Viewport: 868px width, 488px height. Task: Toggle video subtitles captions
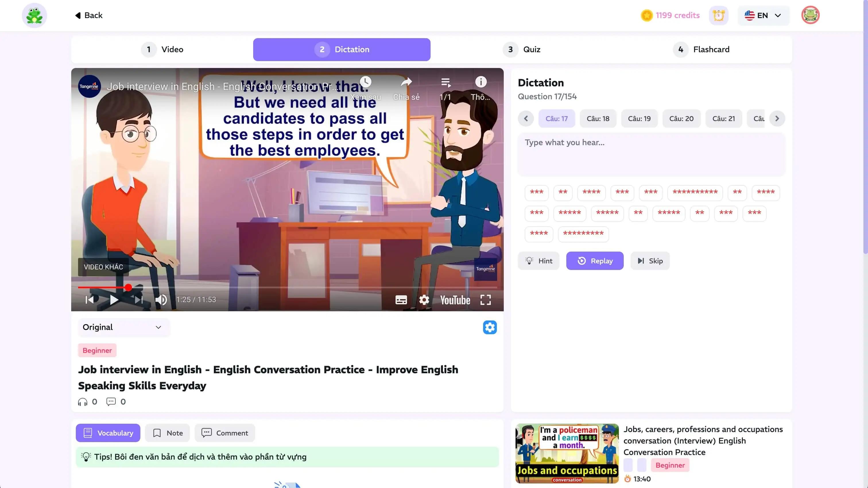(401, 300)
